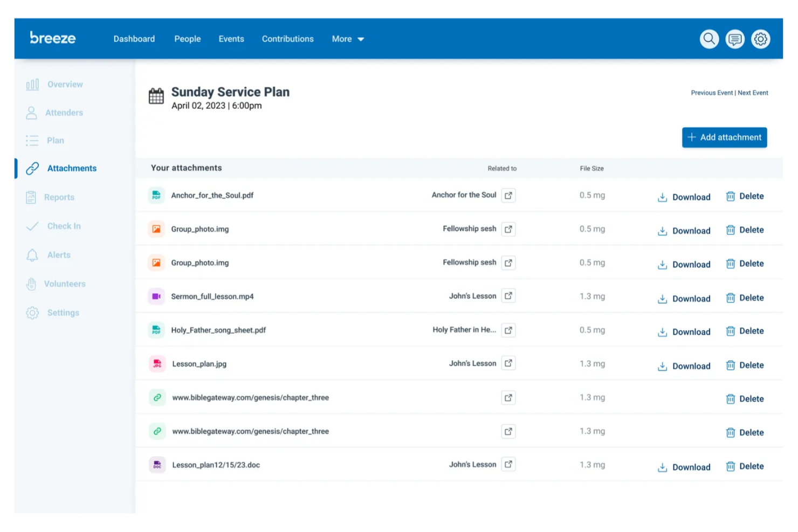The image size is (798, 532).
Task: Click the www.biblegateway.com/genesis/chapter_three link
Action: 250,397
